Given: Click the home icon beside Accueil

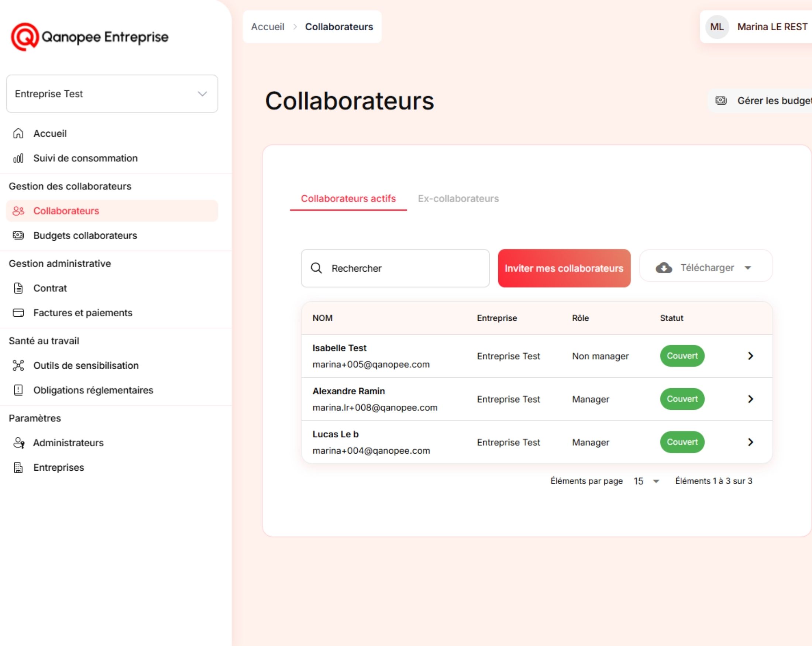Looking at the screenshot, I should [x=18, y=133].
